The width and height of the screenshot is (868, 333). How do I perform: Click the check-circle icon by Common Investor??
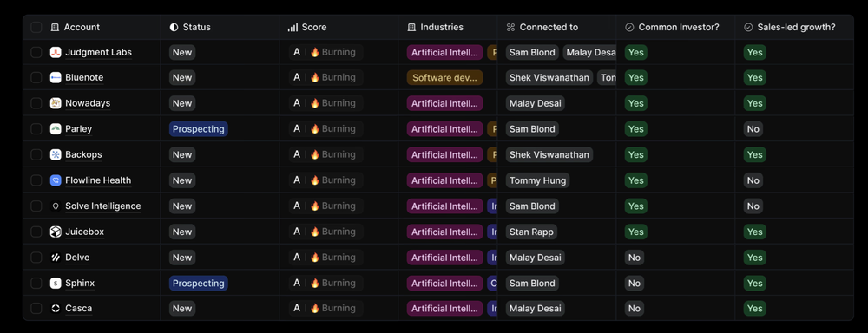coord(629,27)
